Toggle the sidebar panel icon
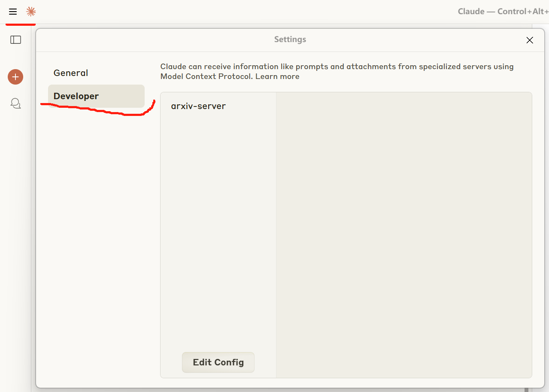 point(16,40)
